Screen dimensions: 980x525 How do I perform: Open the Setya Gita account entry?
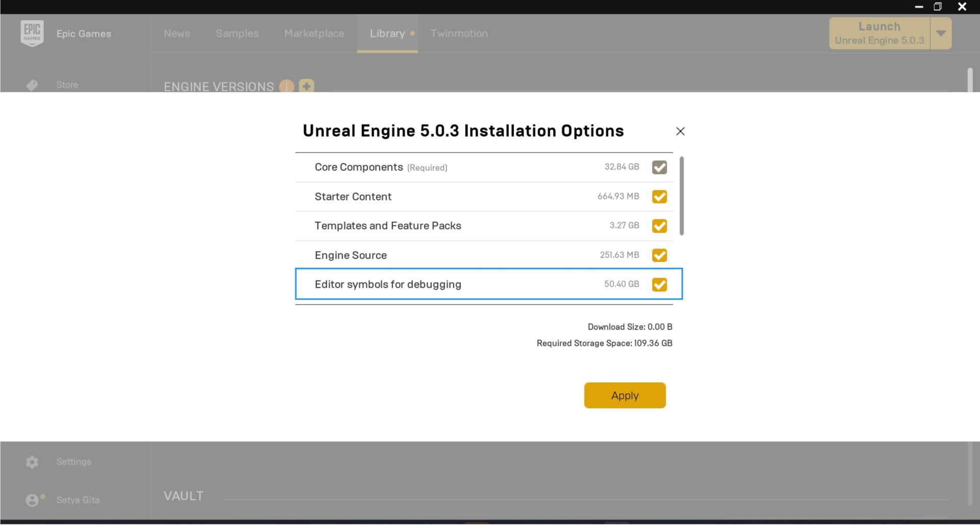[x=78, y=500]
